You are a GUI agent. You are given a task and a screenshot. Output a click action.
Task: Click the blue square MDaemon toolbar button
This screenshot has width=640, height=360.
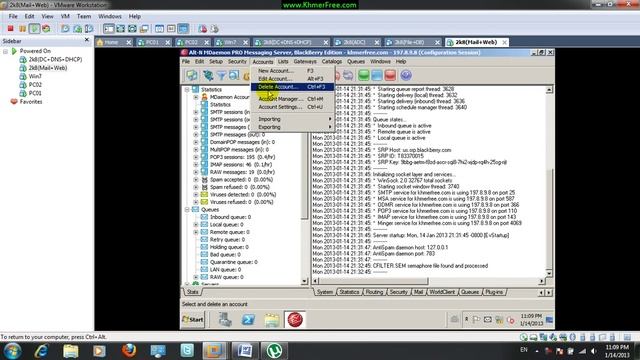pos(377,75)
